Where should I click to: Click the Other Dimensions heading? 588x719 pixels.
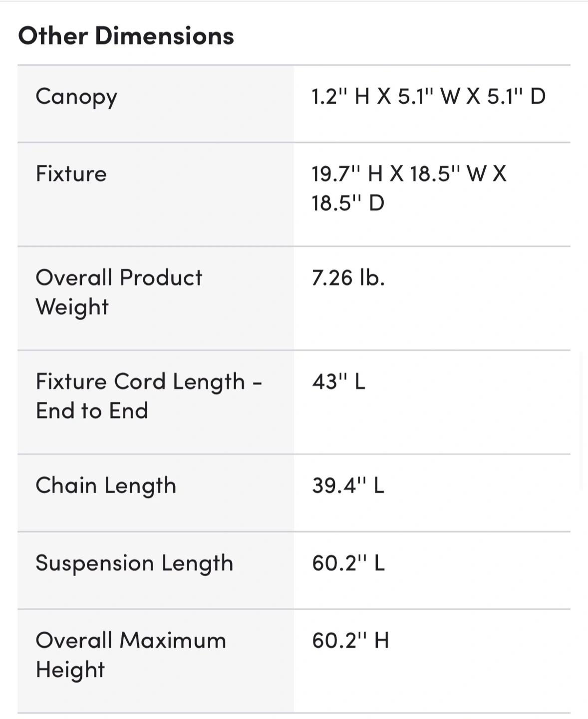(x=126, y=36)
